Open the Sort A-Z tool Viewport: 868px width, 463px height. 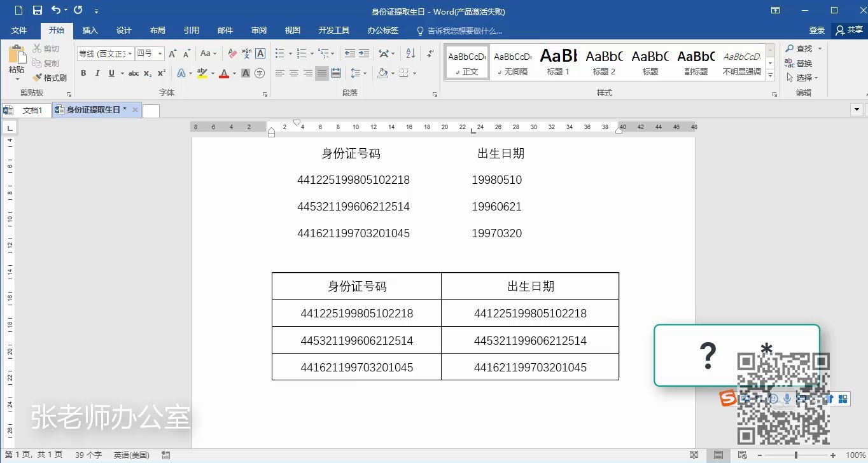pyautogui.click(x=410, y=53)
